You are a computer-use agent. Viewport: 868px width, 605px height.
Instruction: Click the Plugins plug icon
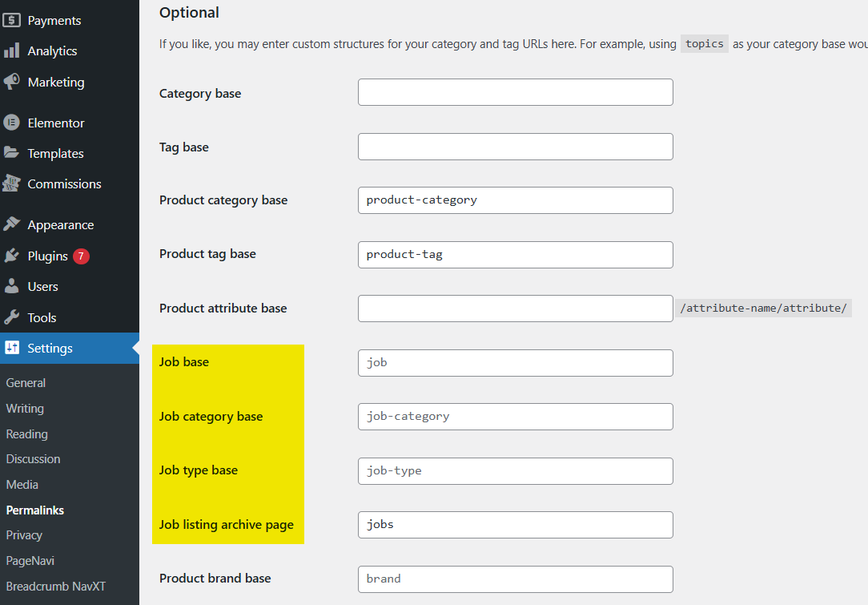tap(12, 256)
